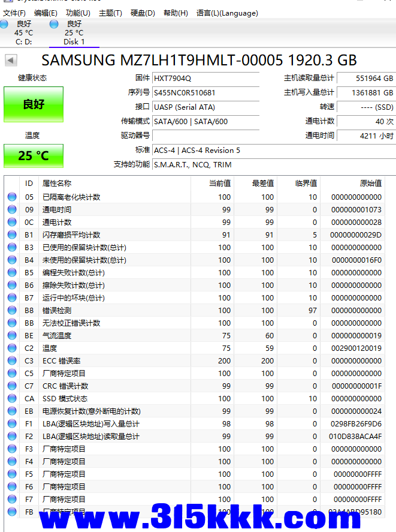This screenshot has width=396, height=532.
Task: Click the 25 °C temperature button
Action: click(x=34, y=156)
